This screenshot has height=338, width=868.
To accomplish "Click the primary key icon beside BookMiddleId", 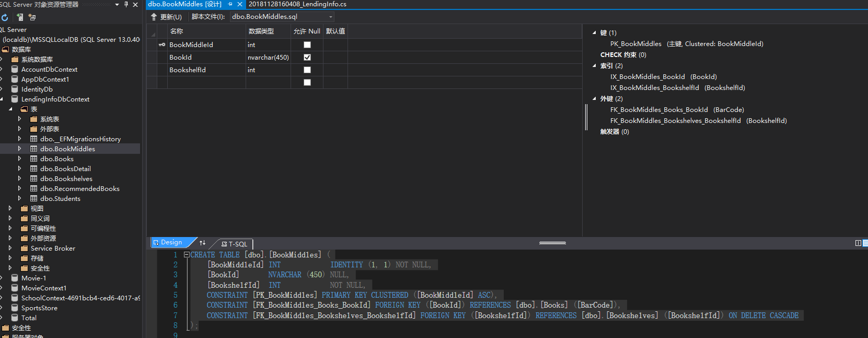I will pyautogui.click(x=162, y=45).
